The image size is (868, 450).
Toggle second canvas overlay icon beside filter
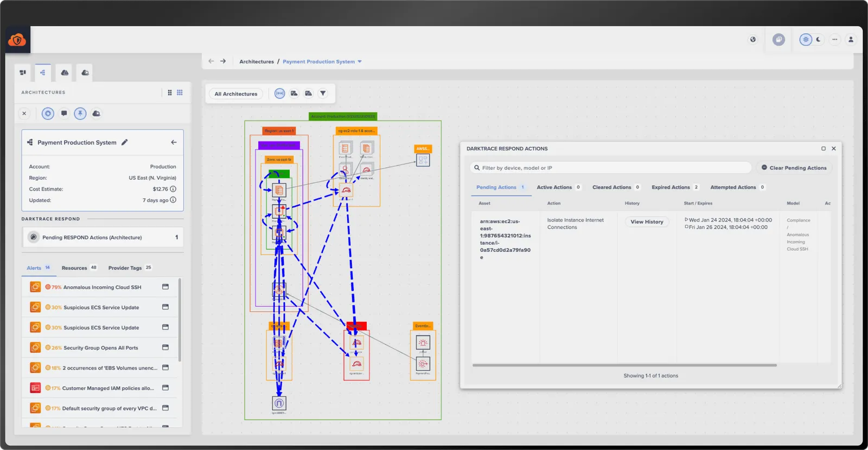tap(309, 93)
